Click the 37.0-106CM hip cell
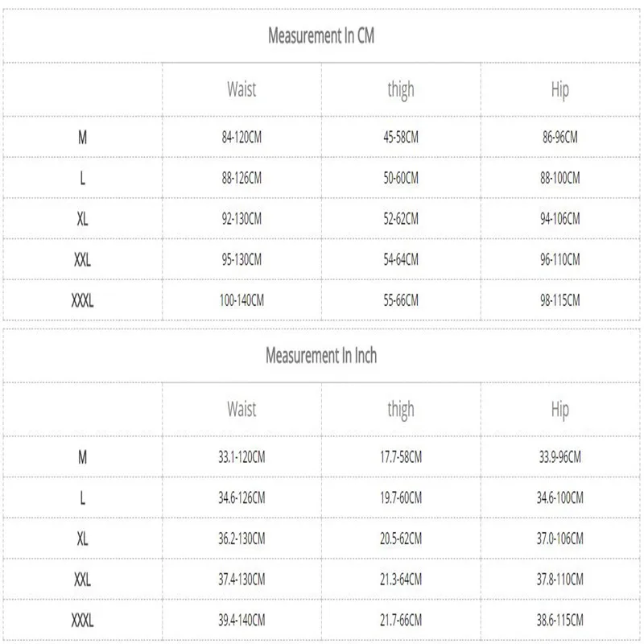The height and width of the screenshot is (644, 644). pos(560,539)
